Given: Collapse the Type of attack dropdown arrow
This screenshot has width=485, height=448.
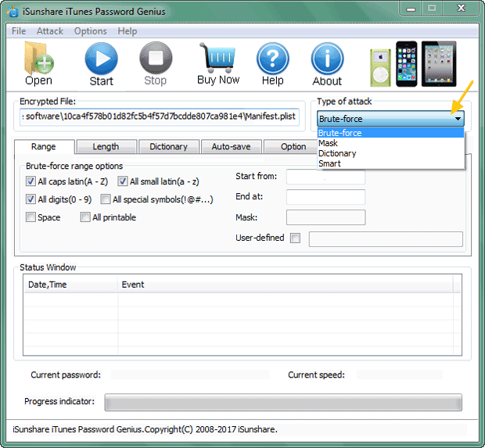Looking at the screenshot, I should point(458,119).
